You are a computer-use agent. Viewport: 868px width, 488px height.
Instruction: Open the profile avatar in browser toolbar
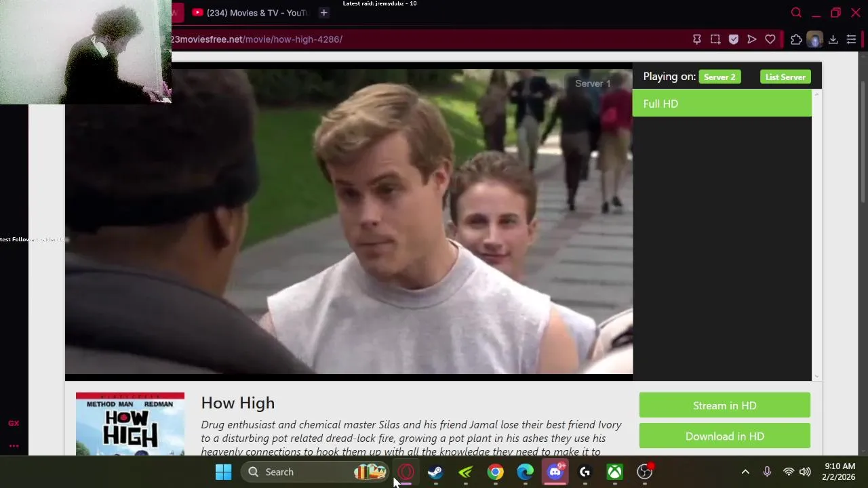[814, 39]
